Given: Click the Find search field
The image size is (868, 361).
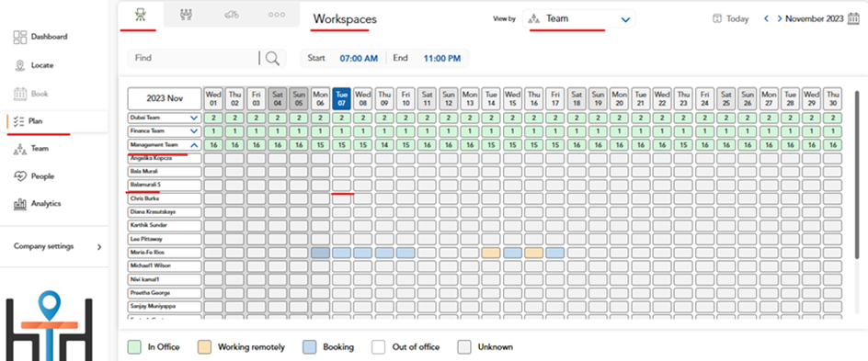Looking at the screenshot, I should pyautogui.click(x=193, y=58).
